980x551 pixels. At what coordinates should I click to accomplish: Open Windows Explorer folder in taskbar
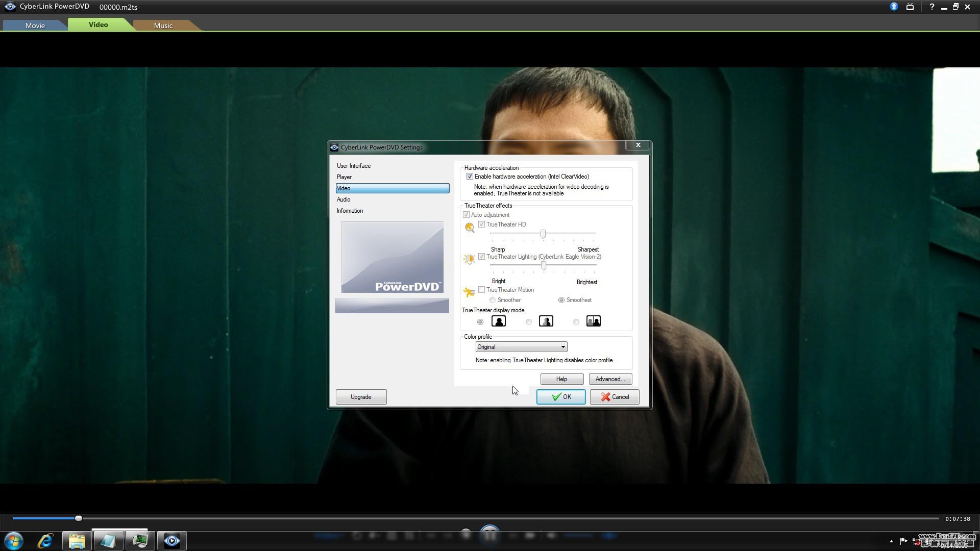click(x=77, y=541)
